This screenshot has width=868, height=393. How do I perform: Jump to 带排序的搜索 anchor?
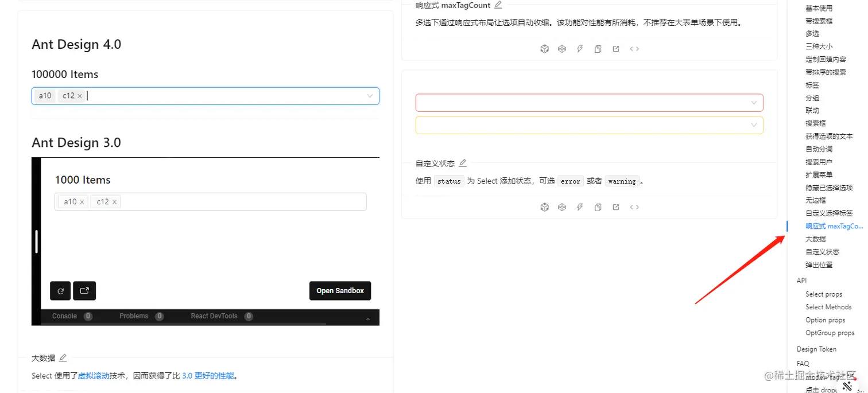point(826,72)
